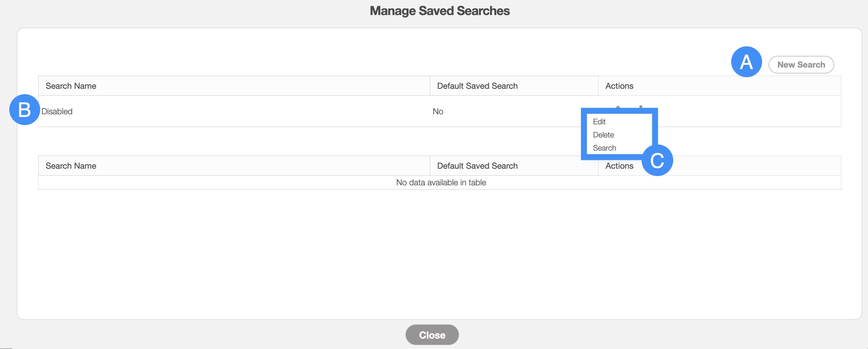The image size is (868, 349).
Task: Click the blue B annotation marker
Action: [x=24, y=110]
